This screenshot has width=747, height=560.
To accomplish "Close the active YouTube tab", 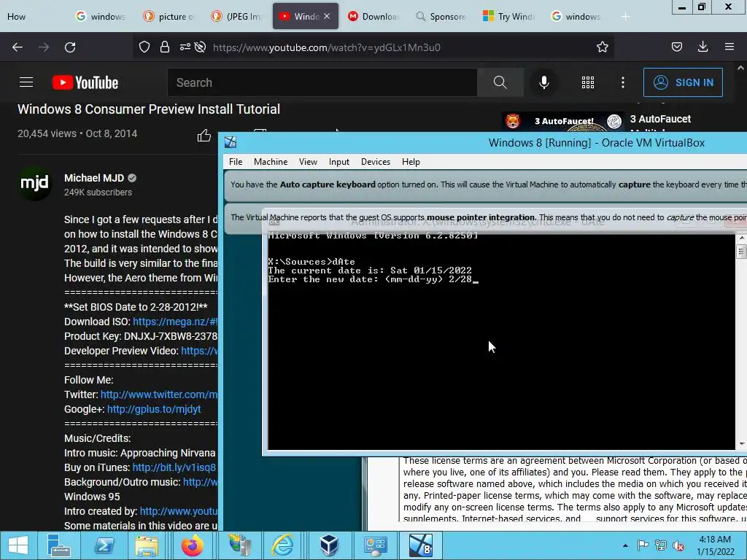I will point(327,16).
